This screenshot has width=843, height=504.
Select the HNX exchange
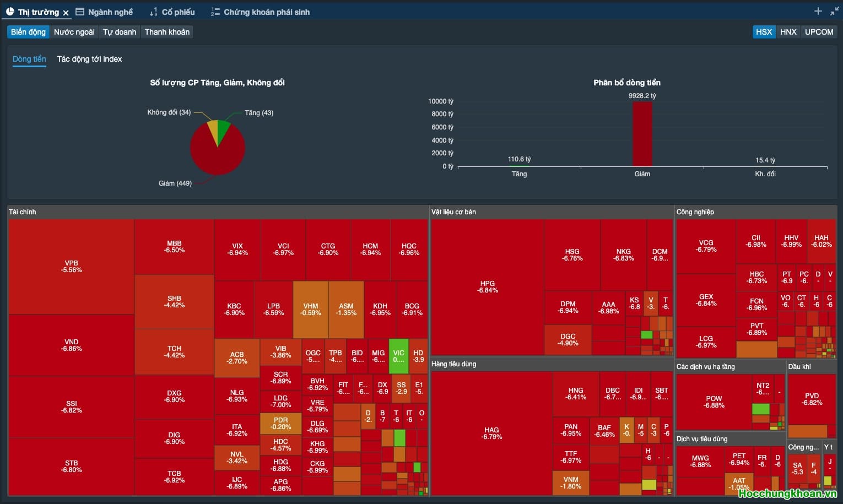click(788, 32)
